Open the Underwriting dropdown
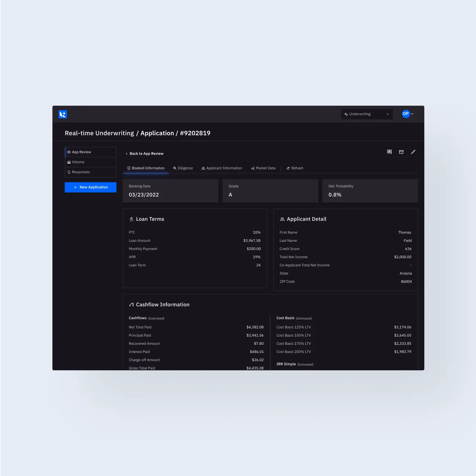This screenshot has height=476, width=476. [x=367, y=114]
